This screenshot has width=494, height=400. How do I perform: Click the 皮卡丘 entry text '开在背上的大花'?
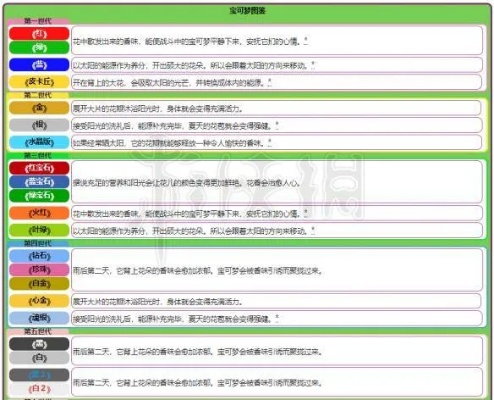(x=98, y=83)
